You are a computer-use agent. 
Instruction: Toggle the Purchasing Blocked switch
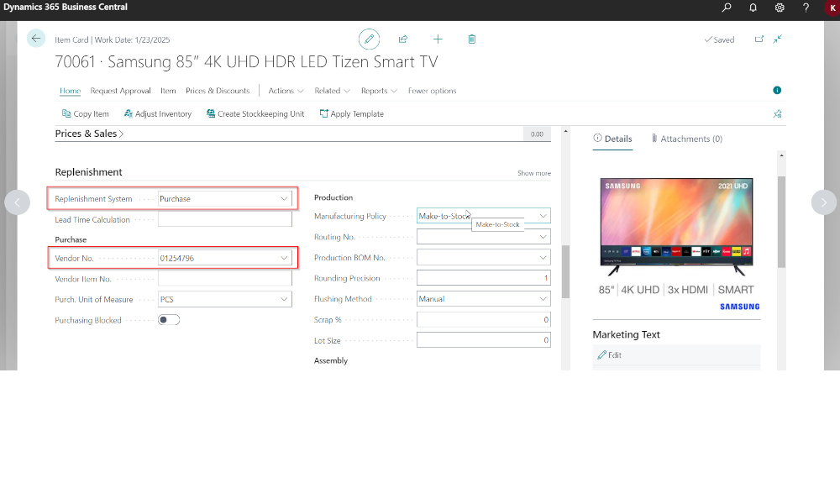[169, 320]
